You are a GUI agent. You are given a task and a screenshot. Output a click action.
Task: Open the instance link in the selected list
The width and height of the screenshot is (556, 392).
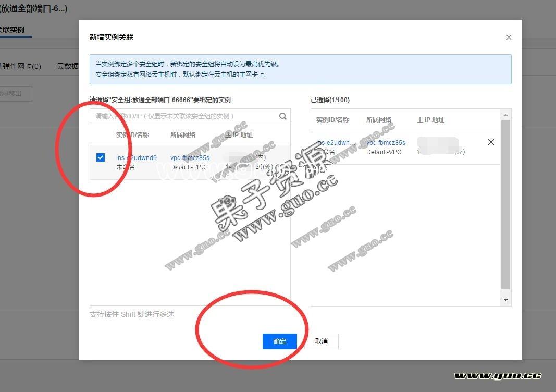click(336, 142)
